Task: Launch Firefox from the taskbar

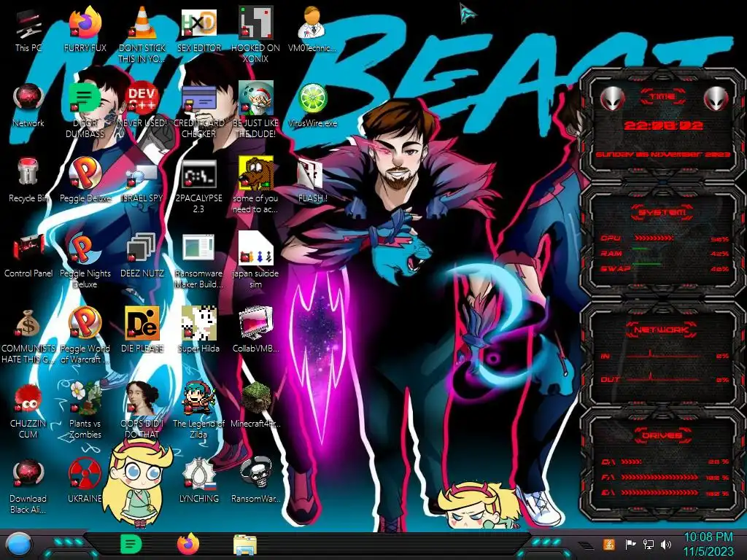Action: click(x=188, y=544)
